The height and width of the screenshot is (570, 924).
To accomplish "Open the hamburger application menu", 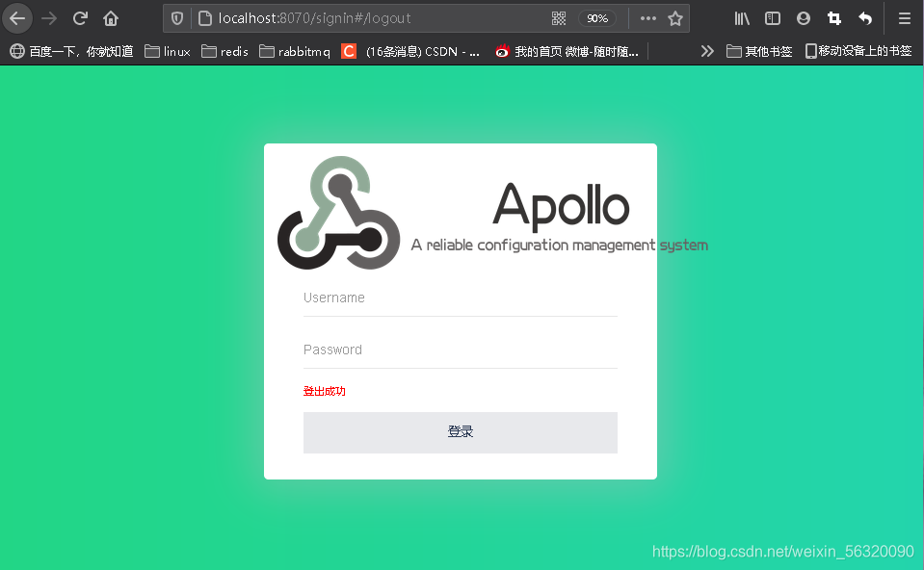I will [x=905, y=18].
